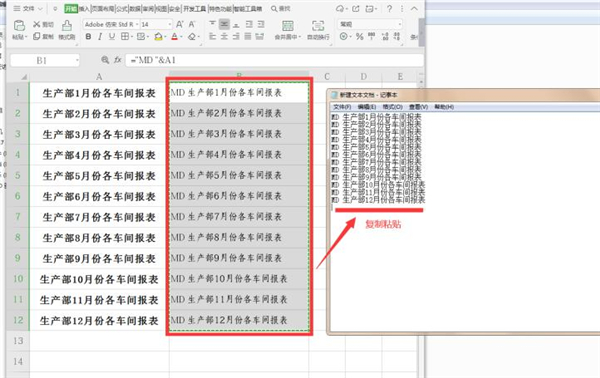Switch to the 开发工具 ribbon tab
600x378 pixels.
(194, 8)
